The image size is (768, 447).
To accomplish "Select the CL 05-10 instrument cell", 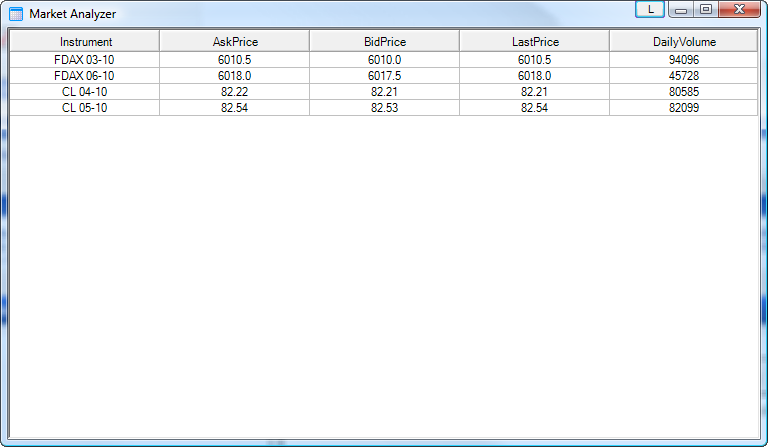I will pyautogui.click(x=84, y=108).
